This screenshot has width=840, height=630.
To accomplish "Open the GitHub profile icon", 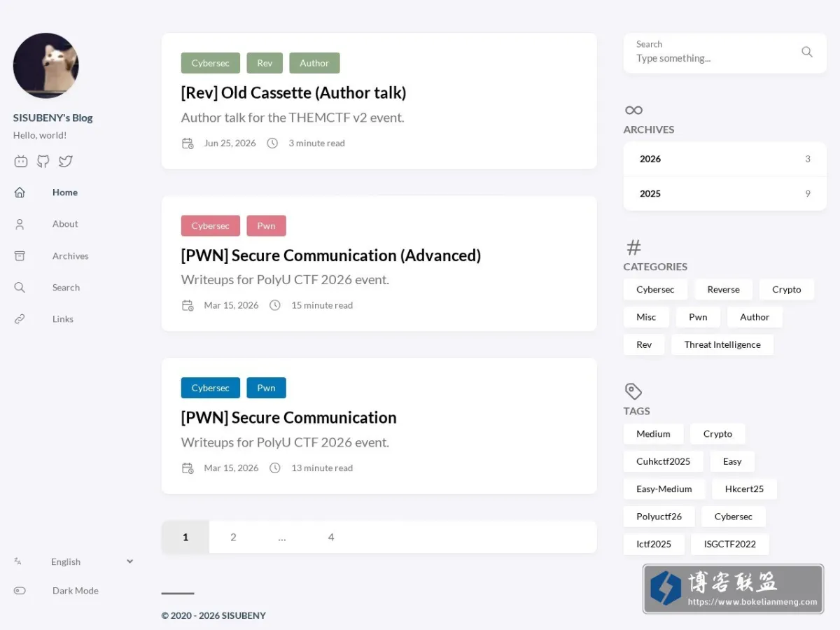I will tap(43, 161).
